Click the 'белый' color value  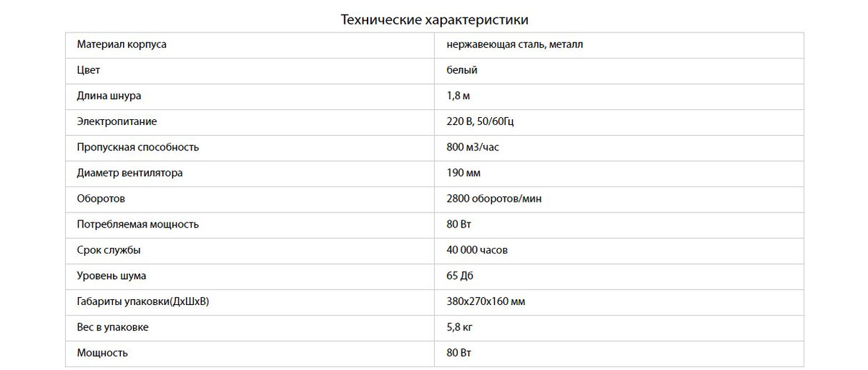point(462,70)
